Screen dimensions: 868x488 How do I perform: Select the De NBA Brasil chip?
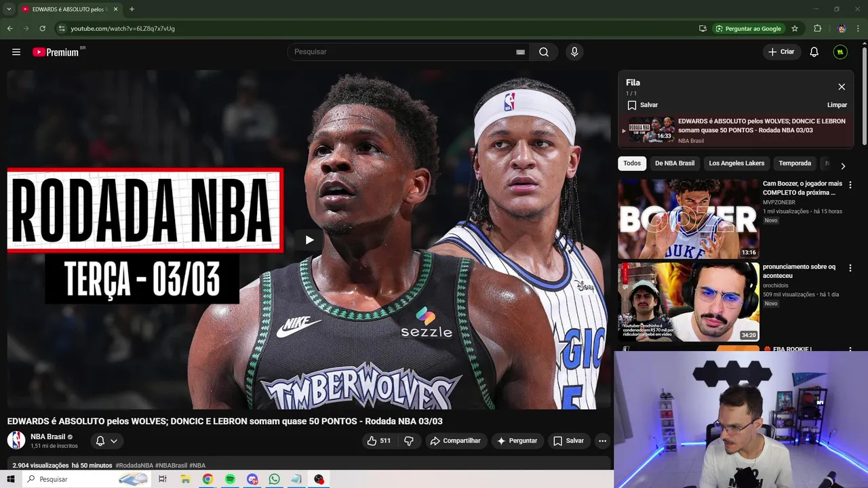675,163
